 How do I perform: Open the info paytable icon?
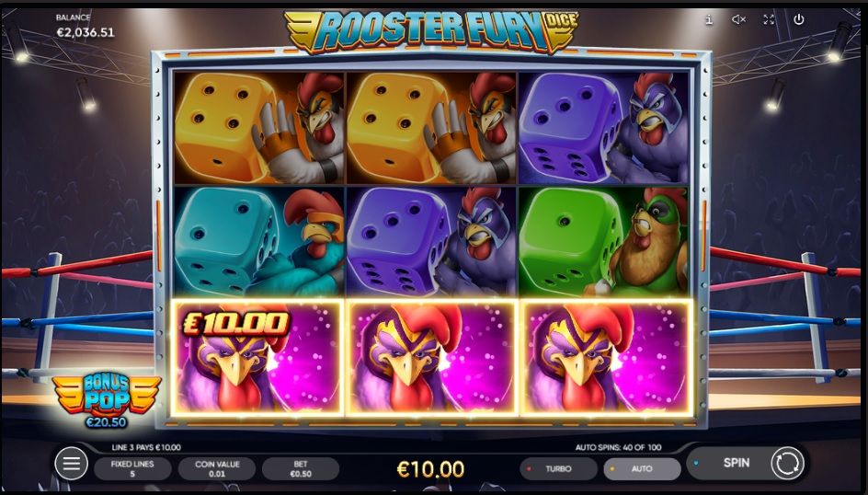pyautogui.click(x=709, y=20)
